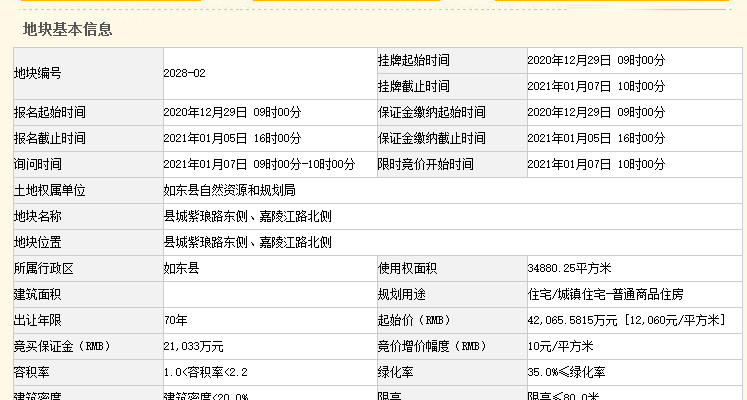This screenshot has width=747, height=400.
Task: Click the 地块基本信息 section header
Action: (x=68, y=29)
